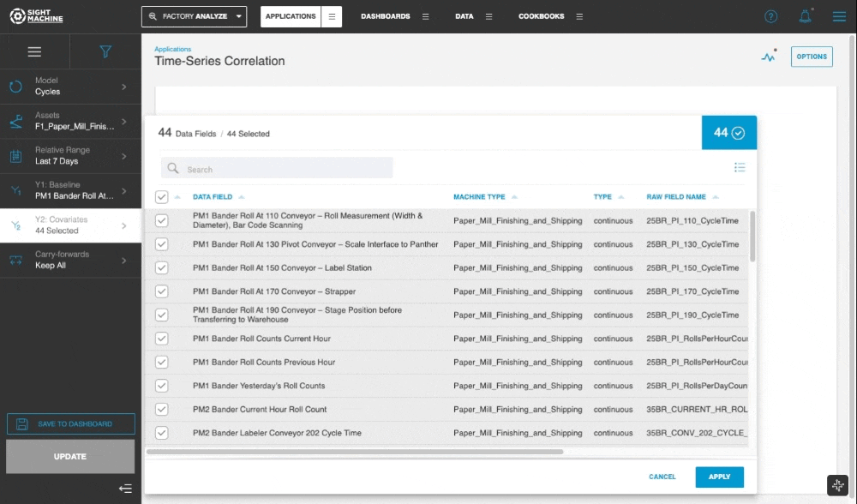Click Save to Dashboard
The height and width of the screenshot is (504, 857).
click(x=70, y=423)
